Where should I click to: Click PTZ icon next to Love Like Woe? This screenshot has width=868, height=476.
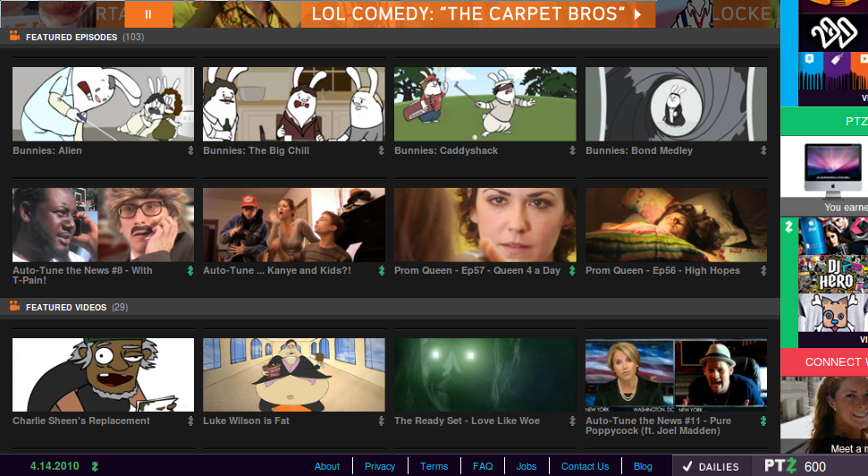(572, 421)
